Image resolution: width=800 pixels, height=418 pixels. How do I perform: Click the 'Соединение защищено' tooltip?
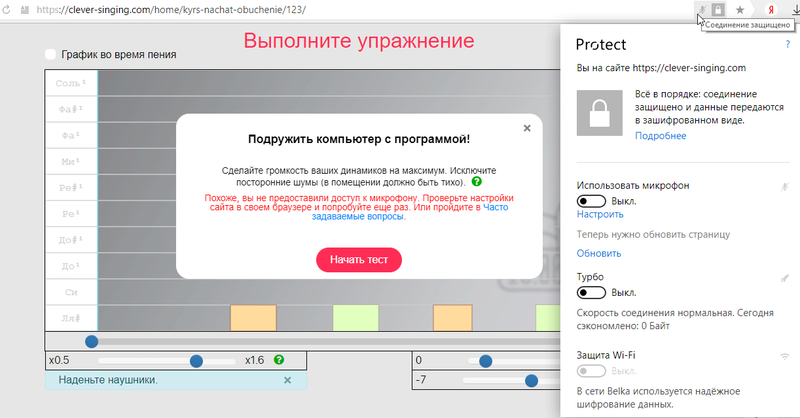tap(747, 24)
